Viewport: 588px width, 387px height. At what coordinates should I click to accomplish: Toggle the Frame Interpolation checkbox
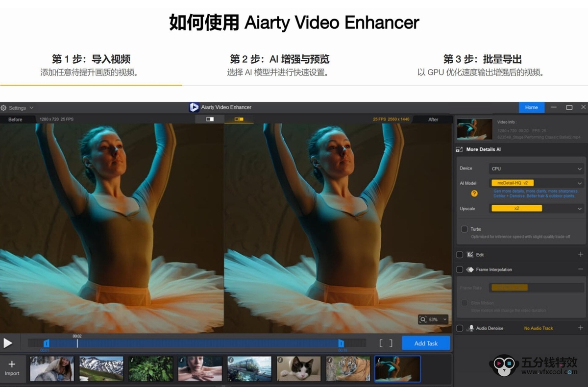[x=460, y=269]
